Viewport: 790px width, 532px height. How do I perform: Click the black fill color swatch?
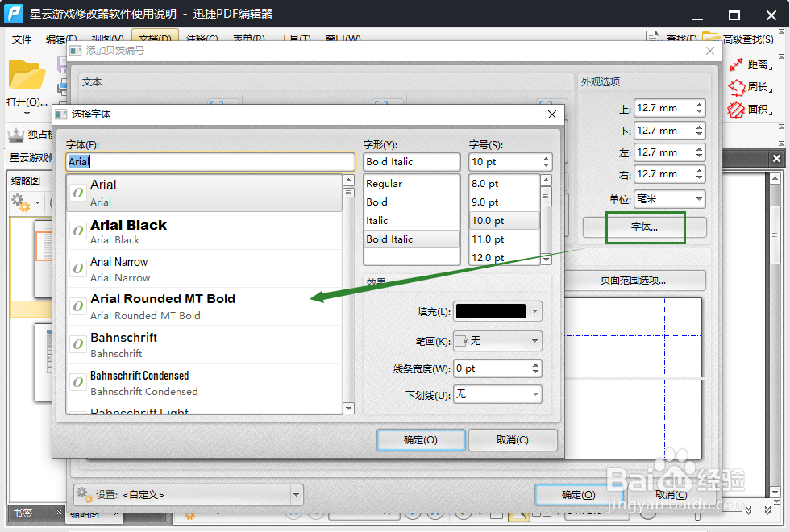pyautogui.click(x=491, y=311)
